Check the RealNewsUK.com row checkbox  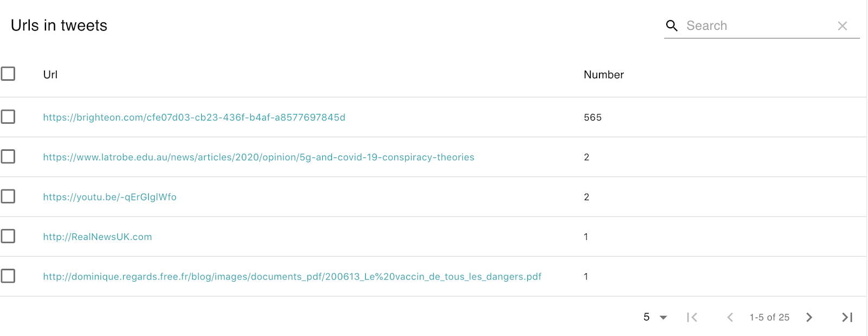coord(8,236)
